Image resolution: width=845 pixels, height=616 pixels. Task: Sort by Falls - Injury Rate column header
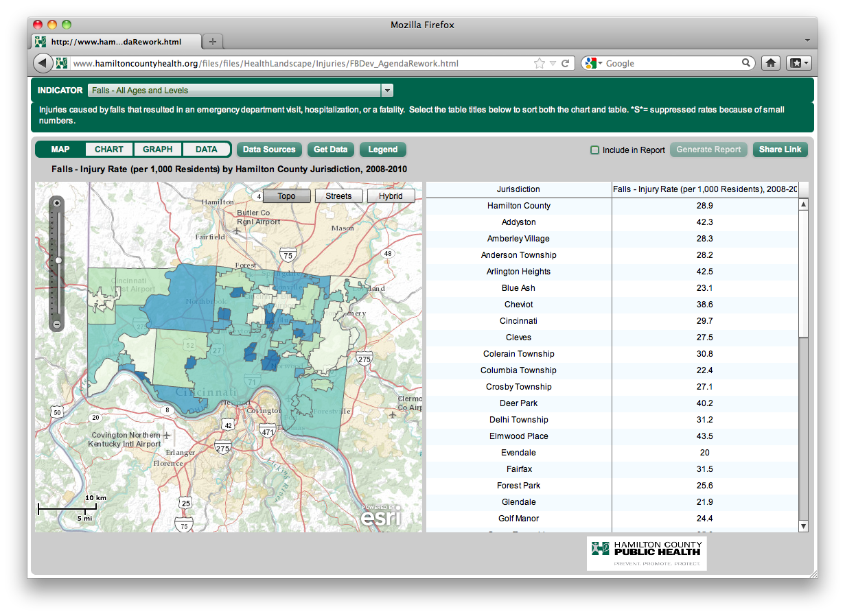click(x=705, y=189)
